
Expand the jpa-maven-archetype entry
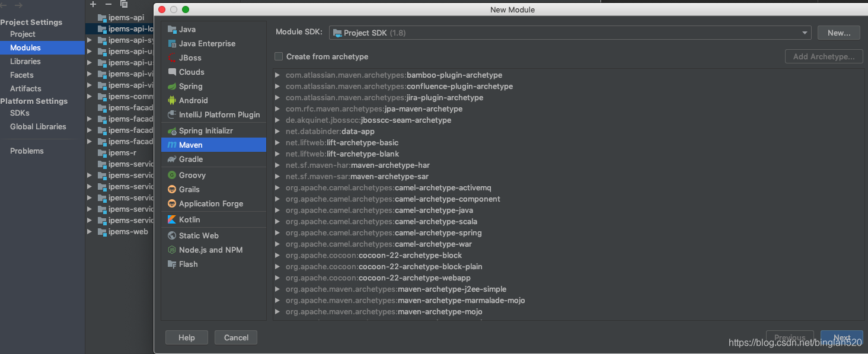(277, 109)
